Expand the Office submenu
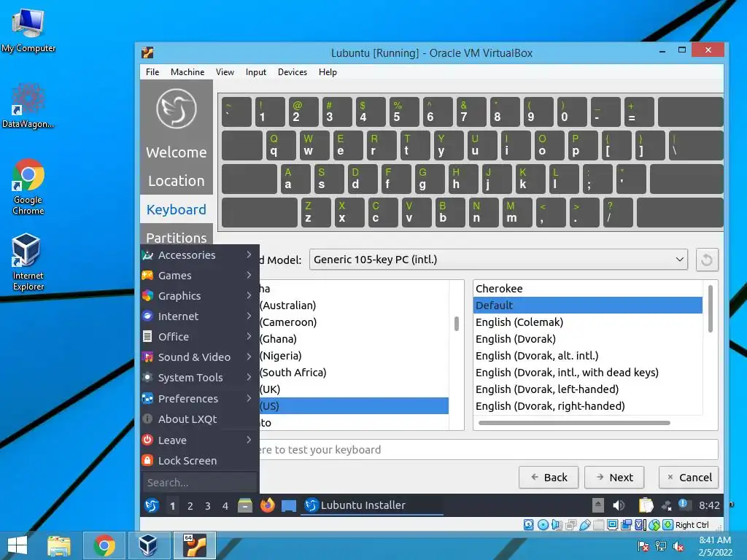Screen dimensions: 747x560 200,337
